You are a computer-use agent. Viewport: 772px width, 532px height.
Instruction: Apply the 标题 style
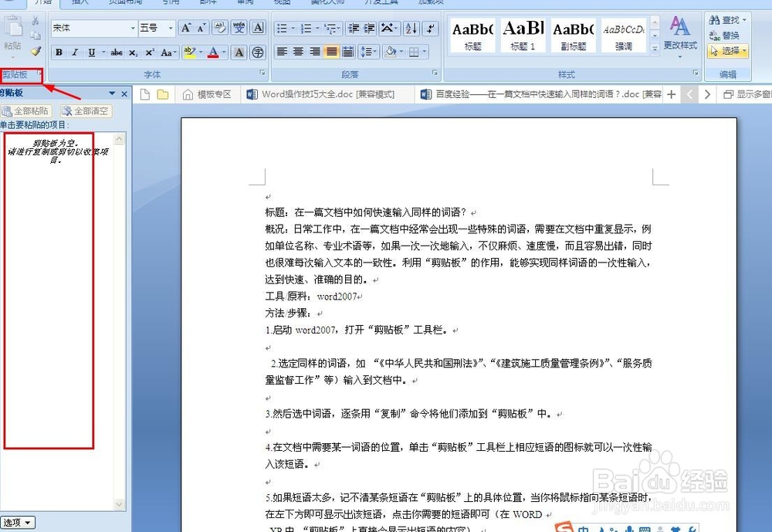pyautogui.click(x=472, y=36)
